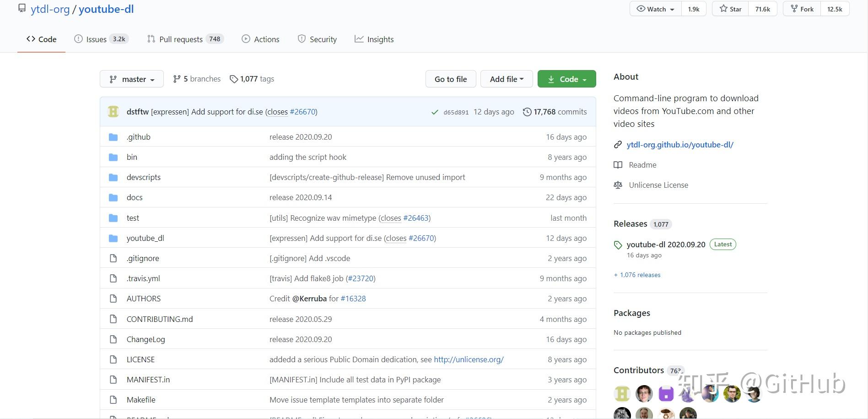This screenshot has width=868, height=419.
Task: Click the Readme book icon
Action: (618, 164)
